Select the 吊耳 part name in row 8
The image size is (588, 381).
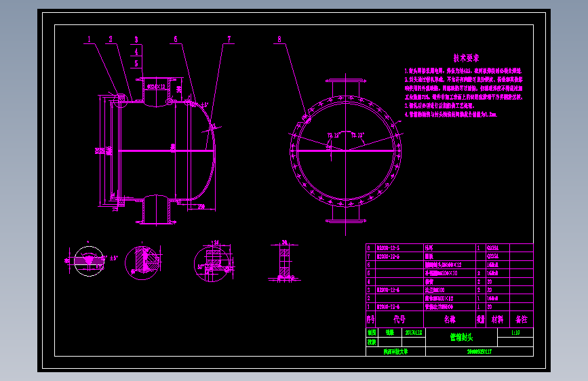[429, 248]
